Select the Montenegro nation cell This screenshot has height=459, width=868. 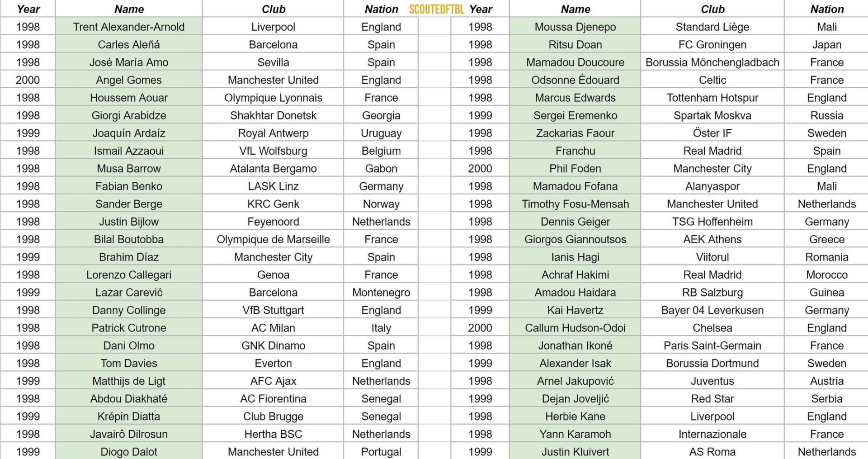click(x=381, y=293)
